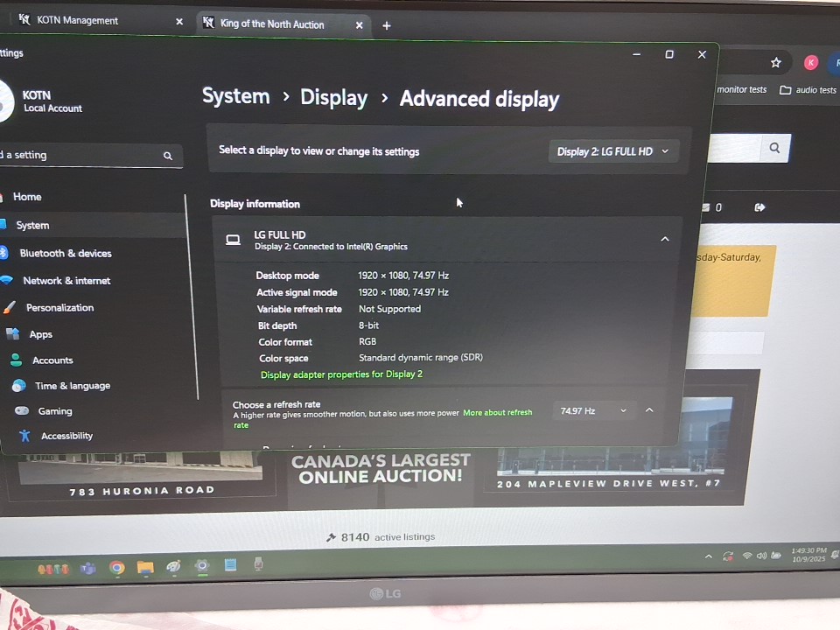Open File Explorer from the taskbar
Viewport: 840px width, 630px height.
145,568
